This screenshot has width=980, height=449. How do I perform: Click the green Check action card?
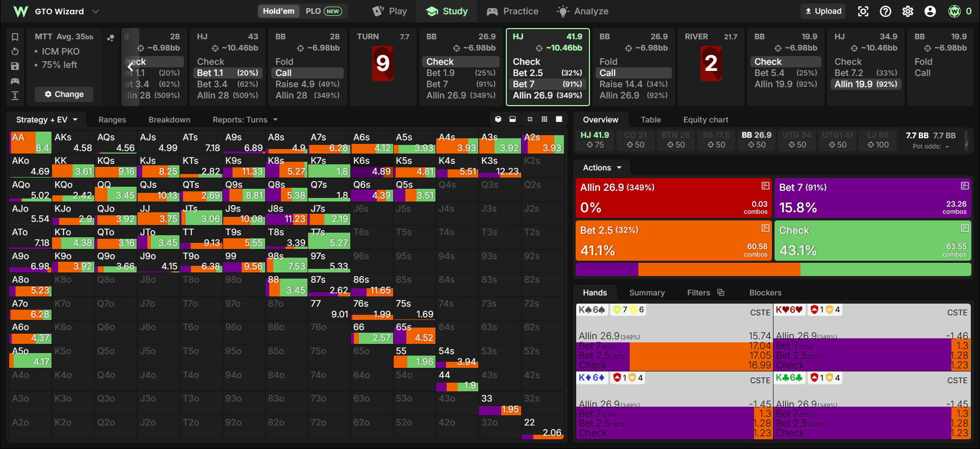pos(872,240)
